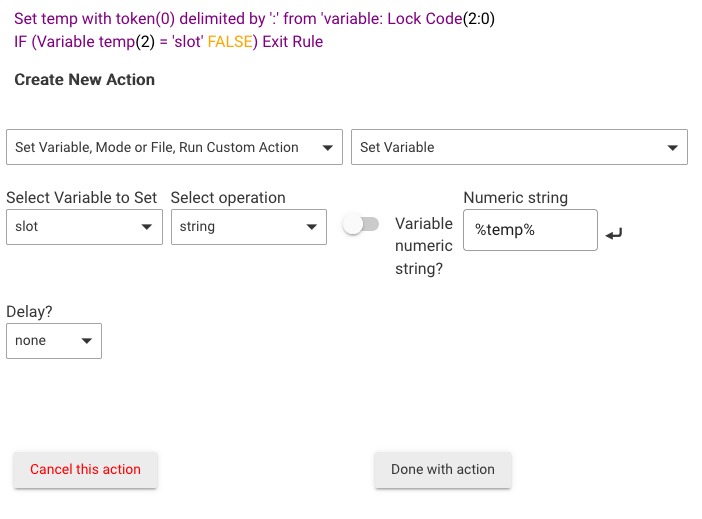The image size is (702, 519).
Task: Click the Select Variable to Set label
Action: coord(81,197)
